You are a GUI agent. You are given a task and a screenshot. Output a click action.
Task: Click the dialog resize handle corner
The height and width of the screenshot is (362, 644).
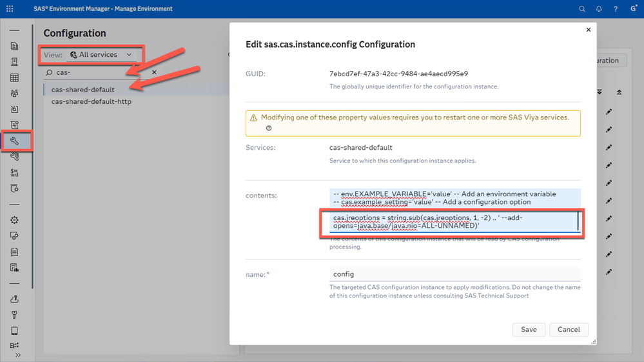[x=594, y=342]
